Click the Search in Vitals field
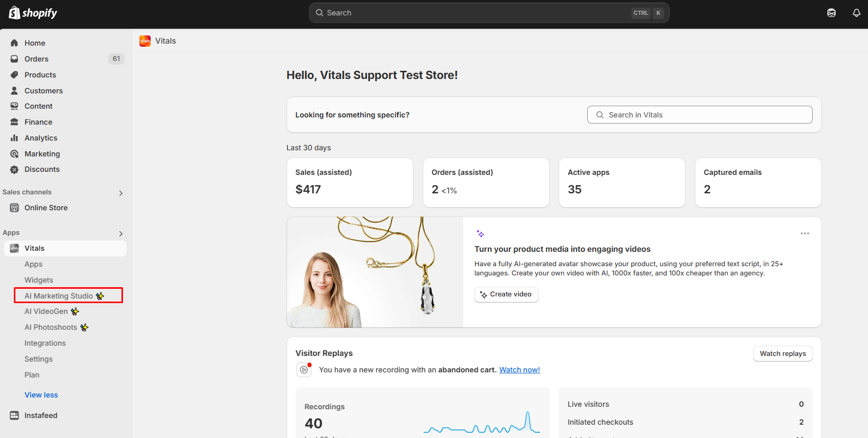This screenshot has height=438, width=868. 699,115
